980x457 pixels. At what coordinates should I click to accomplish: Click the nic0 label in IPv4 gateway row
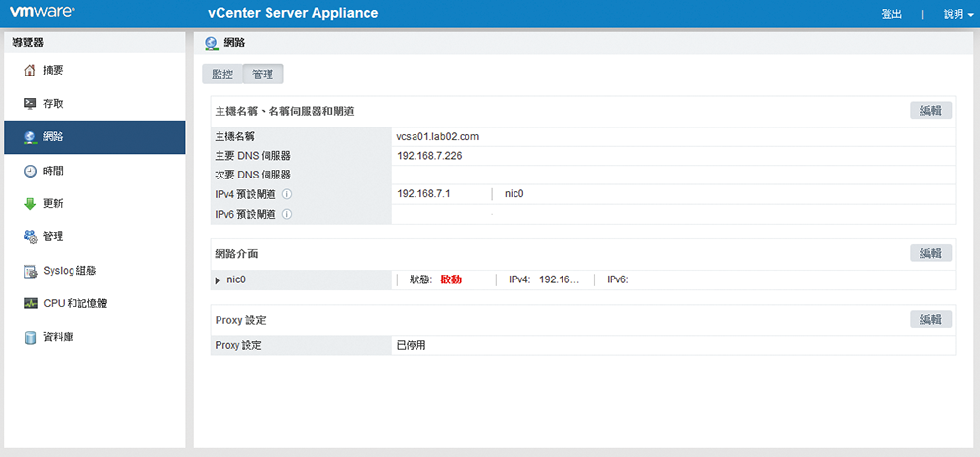click(514, 194)
